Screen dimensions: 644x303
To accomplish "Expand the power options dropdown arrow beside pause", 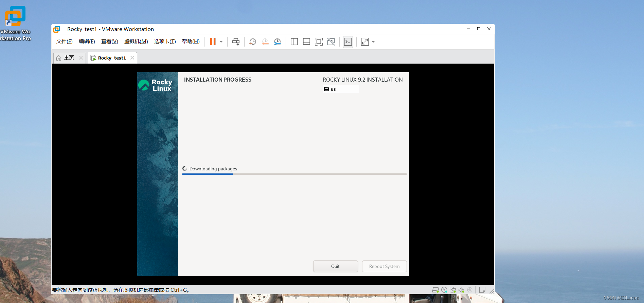I will 221,42.
